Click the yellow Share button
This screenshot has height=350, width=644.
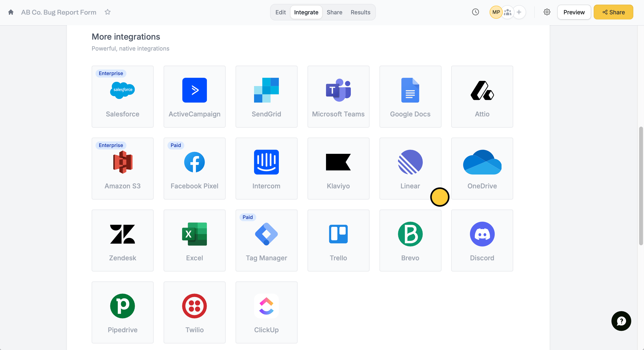click(614, 12)
